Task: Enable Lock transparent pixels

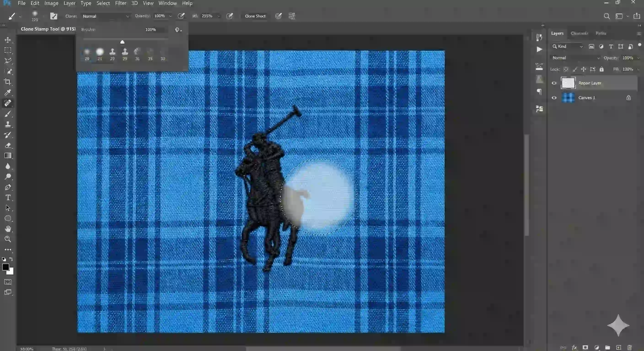Action: click(566, 69)
